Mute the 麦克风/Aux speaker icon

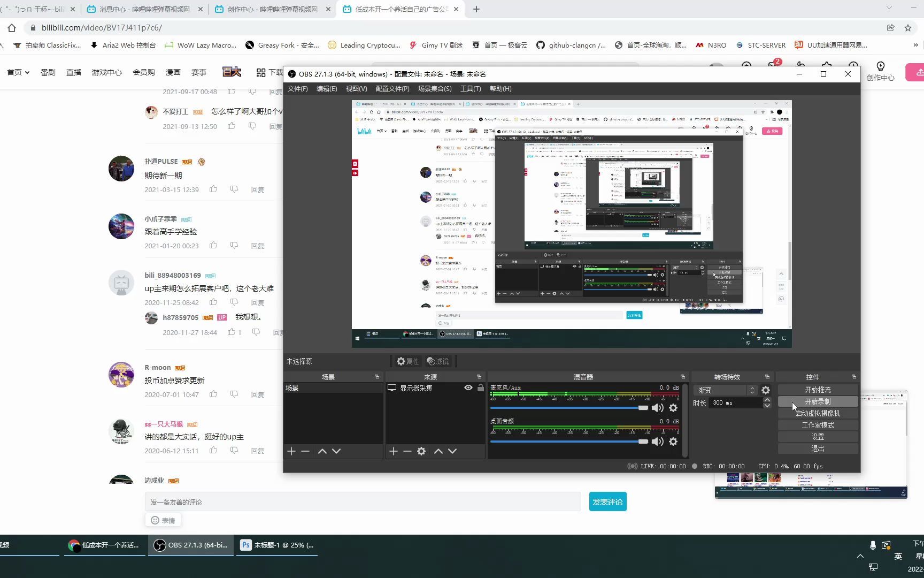tap(658, 408)
